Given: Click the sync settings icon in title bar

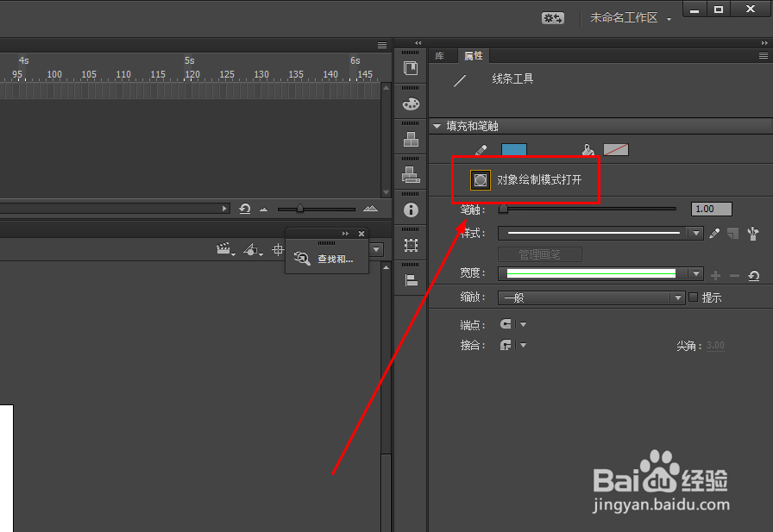Looking at the screenshot, I should click(553, 18).
